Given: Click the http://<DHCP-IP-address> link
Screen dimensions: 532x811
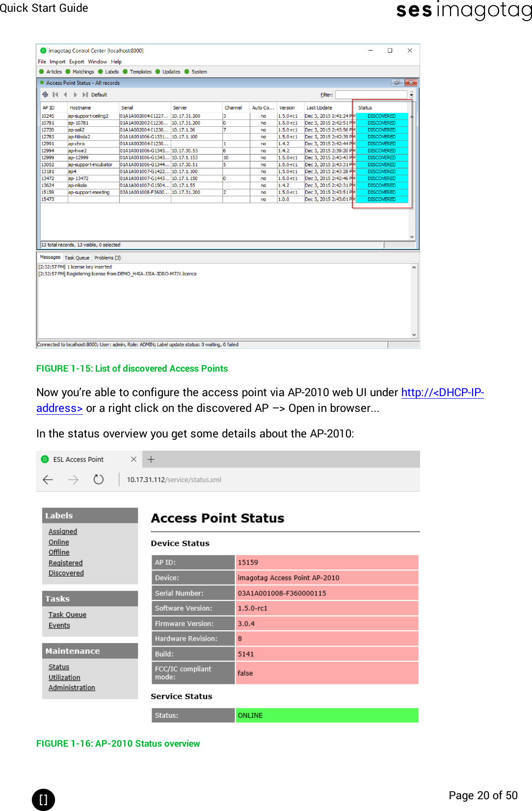Looking at the screenshot, I should (x=443, y=393).
